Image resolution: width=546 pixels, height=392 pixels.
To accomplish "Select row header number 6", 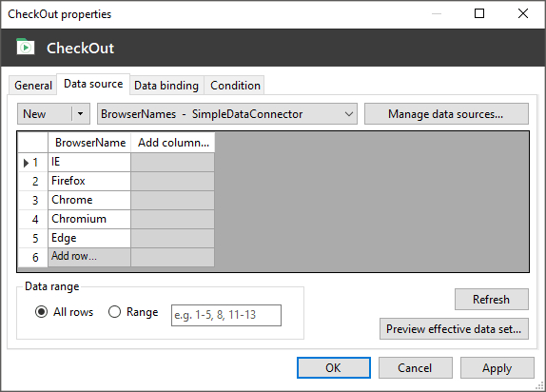I will point(32,257).
